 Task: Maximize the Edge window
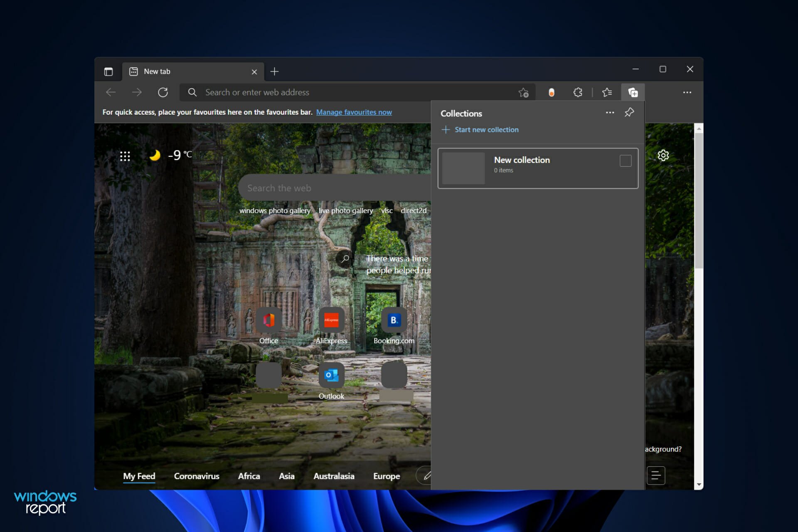(663, 69)
